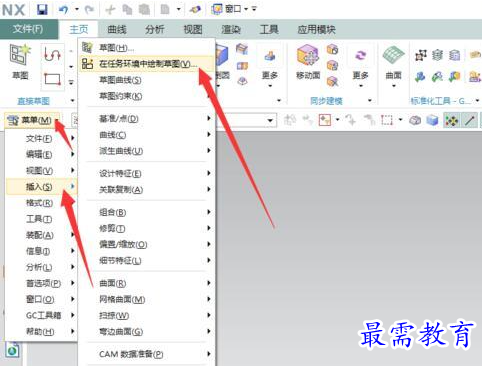Open 帮助(H) in the main menu list
This screenshot has width=482, height=366.
[x=41, y=331]
